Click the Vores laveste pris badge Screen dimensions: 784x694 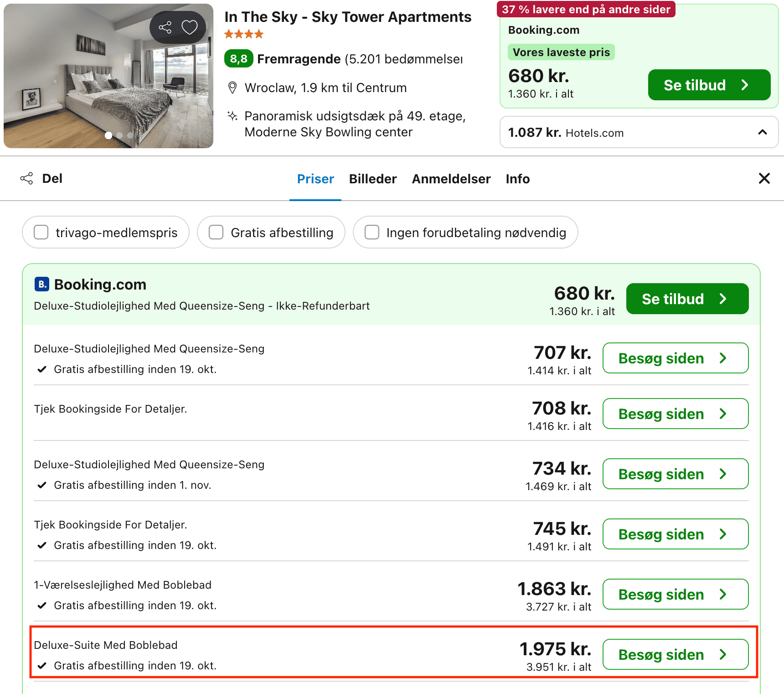pos(562,52)
